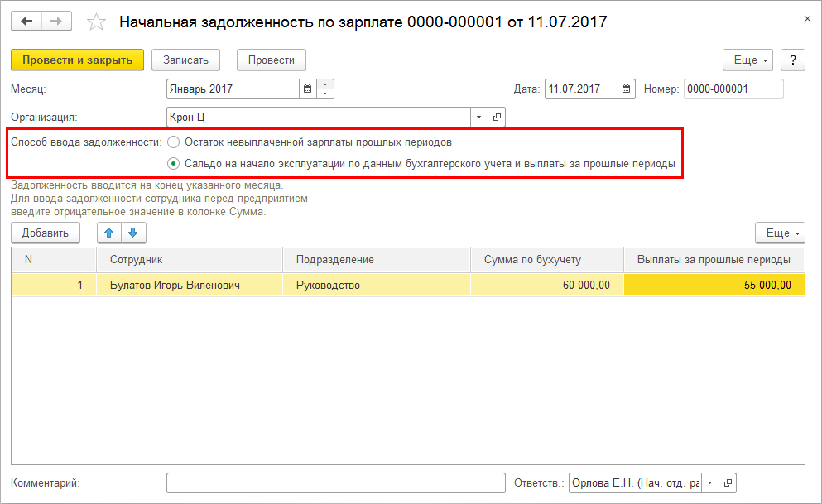Open calendar picker for the Дата field
Screen dimensions: 822x504
point(626,89)
